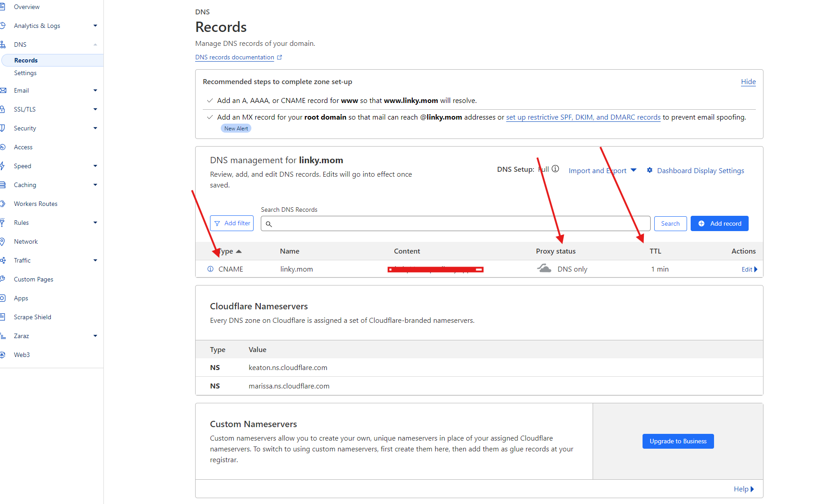Expand the Traffic menu arrow

pos(95,260)
